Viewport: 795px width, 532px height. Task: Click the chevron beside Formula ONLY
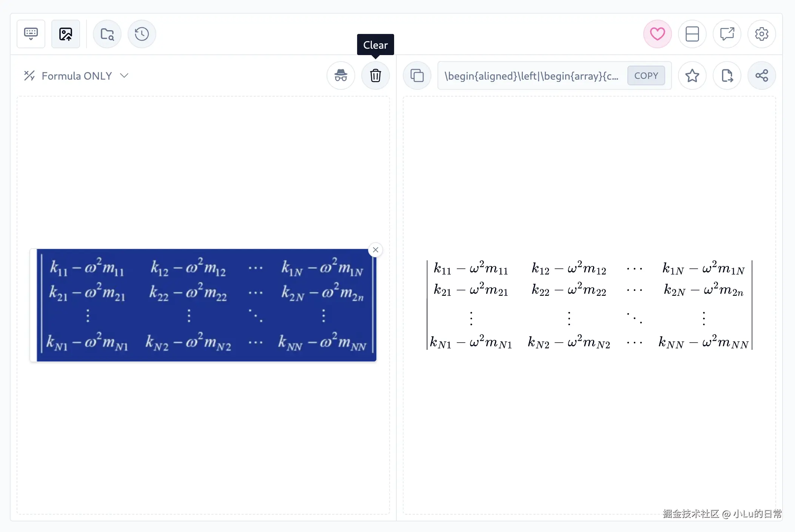124,75
